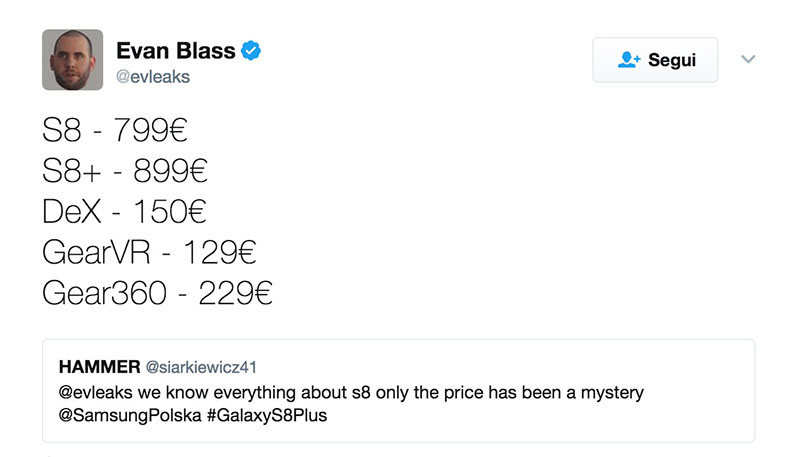Open the tweet options chevron menu
The image size is (800, 457).
[748, 60]
